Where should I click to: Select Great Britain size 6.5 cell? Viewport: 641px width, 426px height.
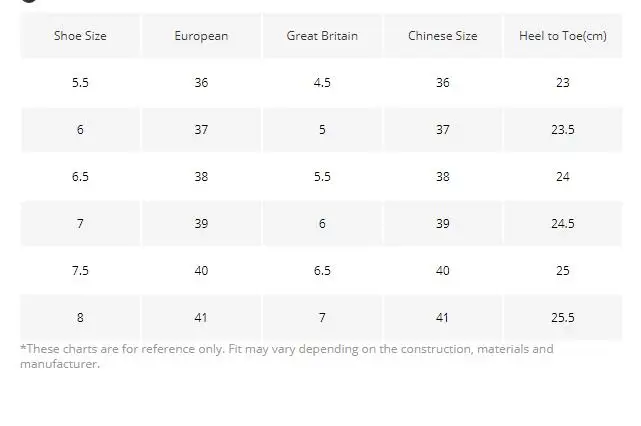coord(322,271)
